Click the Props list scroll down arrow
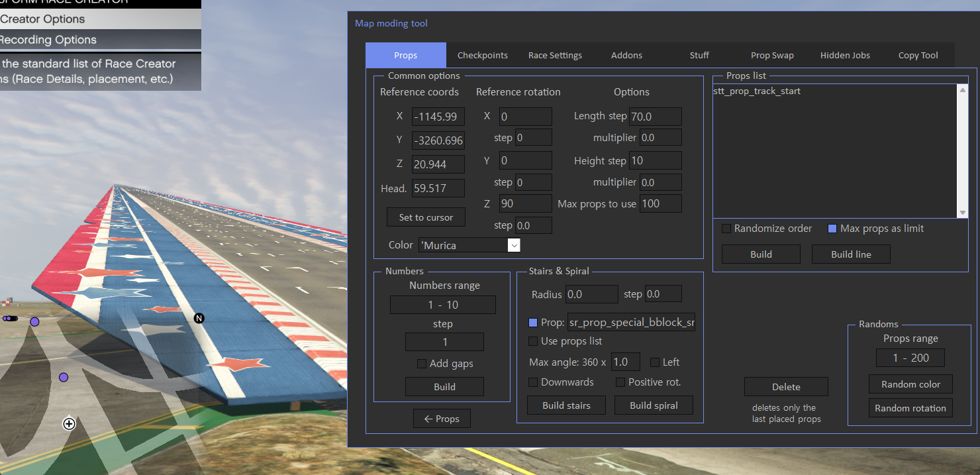 (963, 212)
